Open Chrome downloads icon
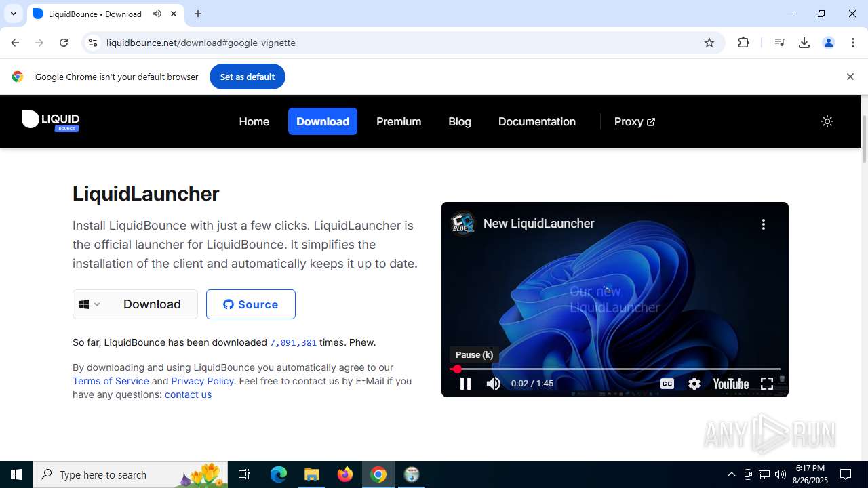The width and height of the screenshot is (868, 488). (x=804, y=43)
